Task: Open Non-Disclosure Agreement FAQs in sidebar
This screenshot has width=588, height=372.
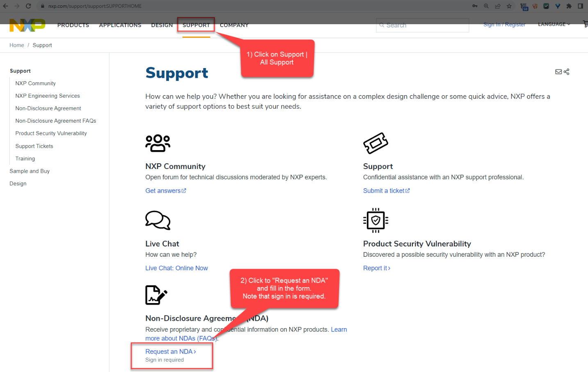Action: (x=56, y=121)
